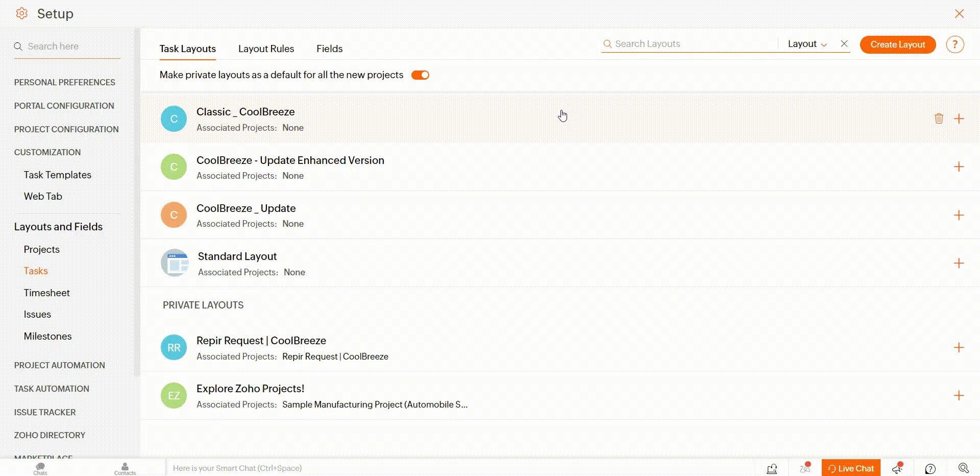Image resolution: width=980 pixels, height=476 pixels.
Task: Switch to the Fields tab
Action: click(x=329, y=49)
